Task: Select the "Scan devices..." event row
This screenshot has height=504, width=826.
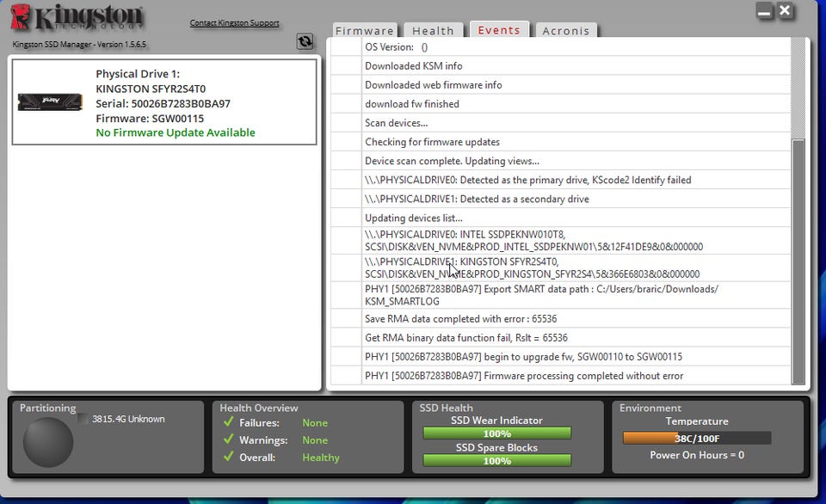Action: click(x=560, y=123)
